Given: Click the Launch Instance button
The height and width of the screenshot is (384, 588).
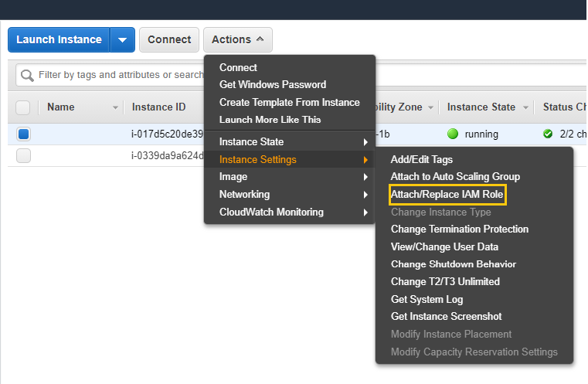Looking at the screenshot, I should coord(59,39).
